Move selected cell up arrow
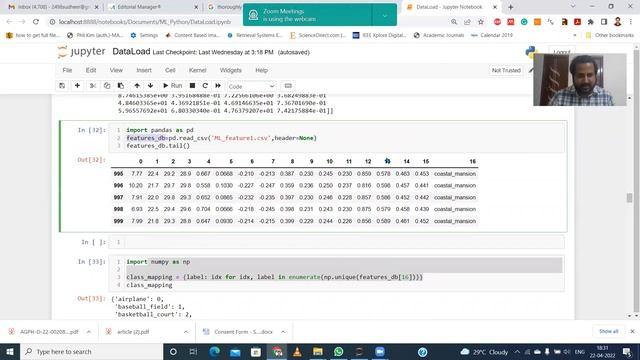The height and width of the screenshot is (360, 640). click(137, 86)
